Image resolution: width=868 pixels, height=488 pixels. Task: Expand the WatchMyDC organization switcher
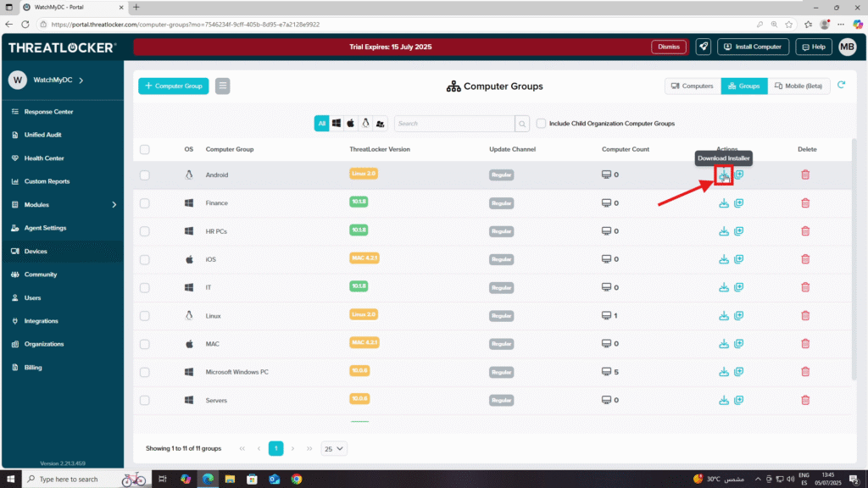point(81,80)
